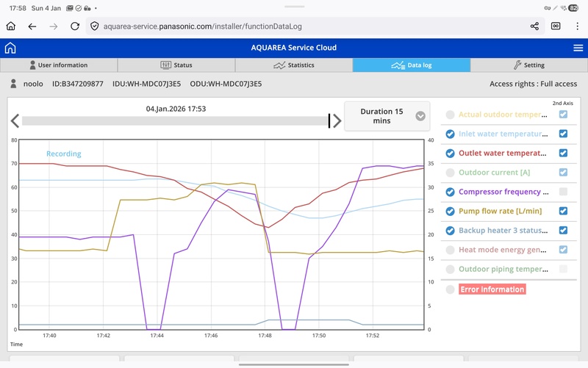Select the User information tab

(59, 65)
